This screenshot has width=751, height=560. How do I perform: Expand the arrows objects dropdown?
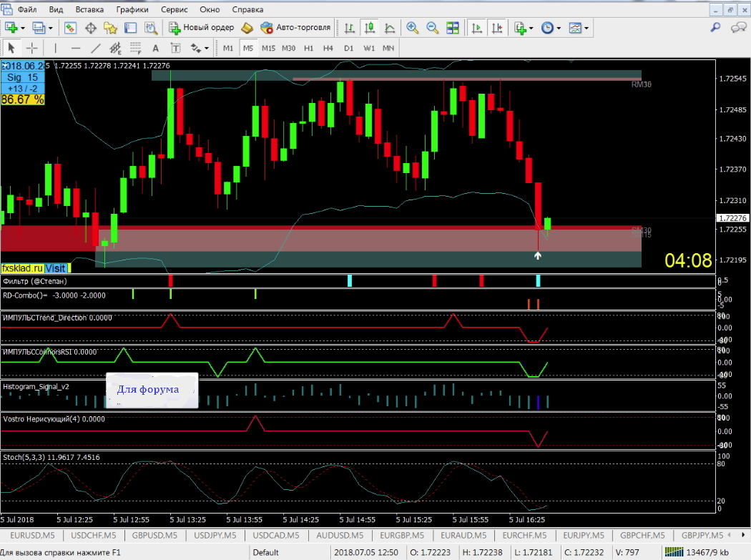click(207, 48)
